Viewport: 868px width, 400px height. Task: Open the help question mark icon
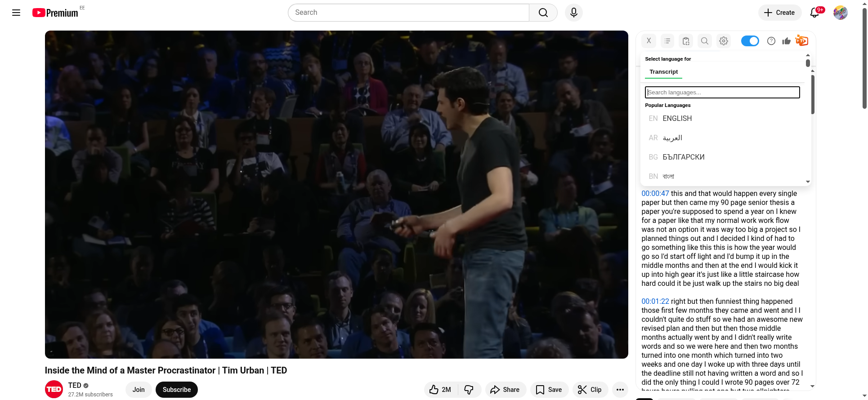(x=771, y=41)
